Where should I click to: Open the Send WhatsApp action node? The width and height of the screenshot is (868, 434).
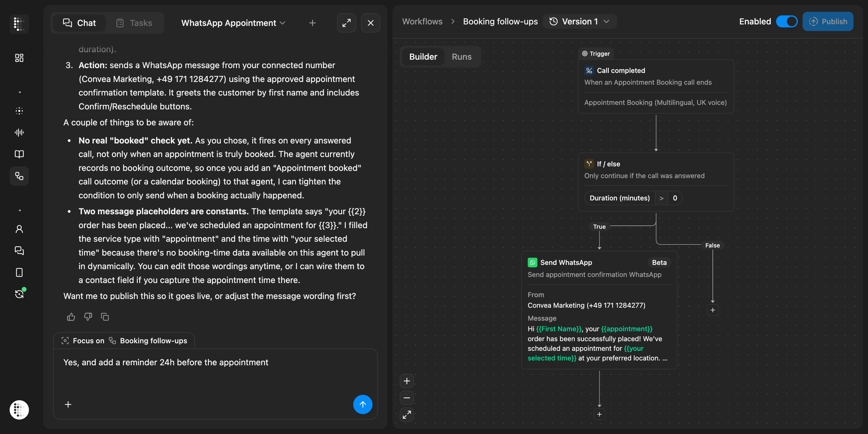pos(599,310)
